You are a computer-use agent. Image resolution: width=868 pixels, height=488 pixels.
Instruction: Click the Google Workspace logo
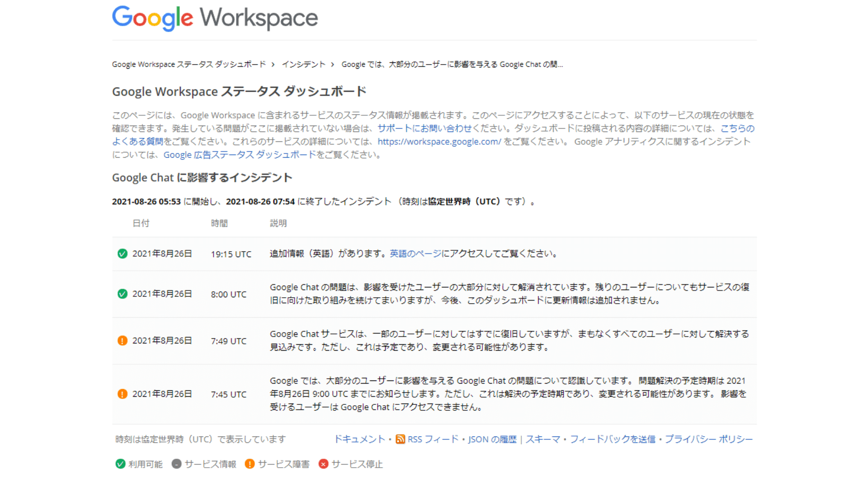tap(215, 18)
